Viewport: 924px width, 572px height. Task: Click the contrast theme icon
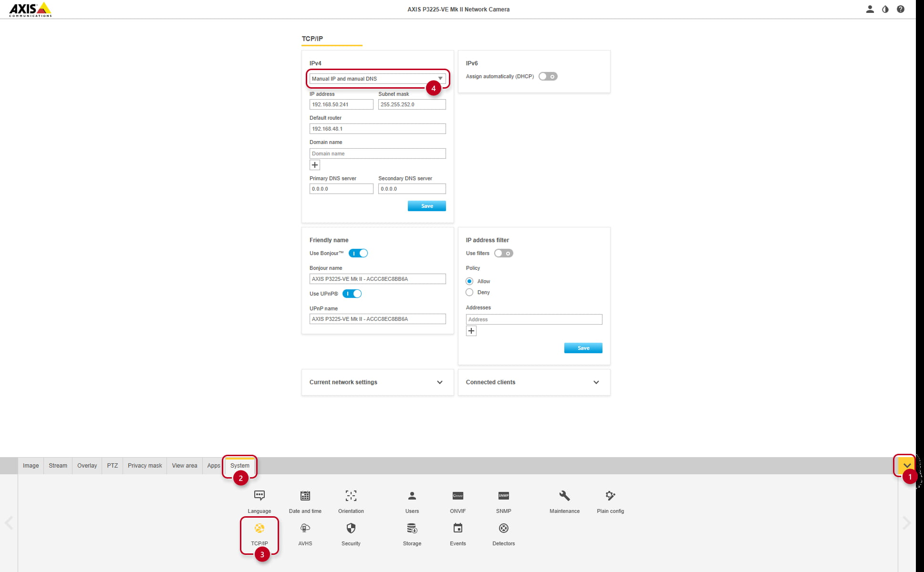885,9
